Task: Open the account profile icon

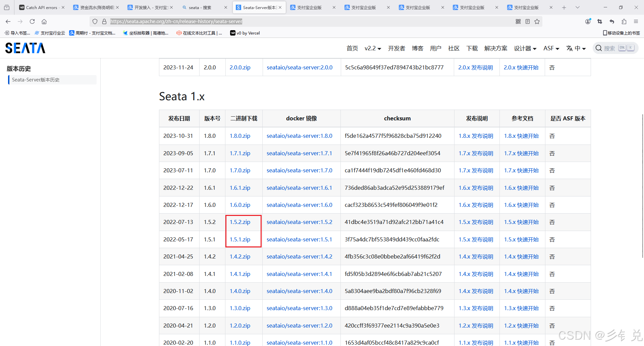Action: pos(588,21)
